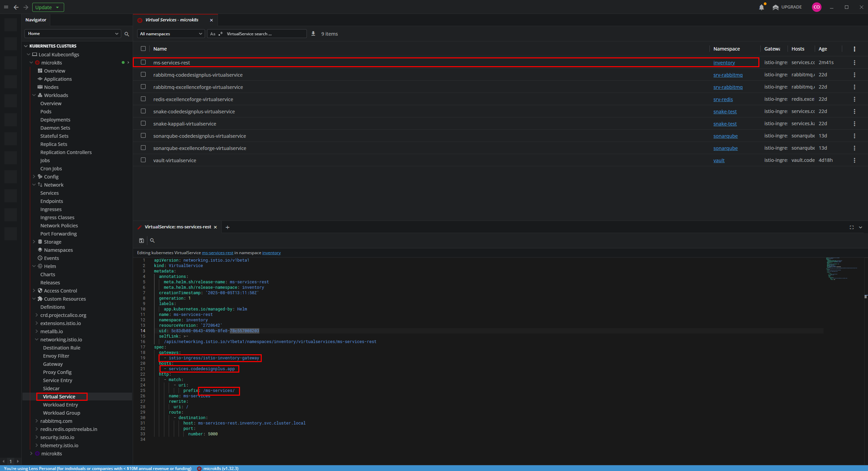Open row actions for redis-excellenceforge-virtualservice
Image resolution: width=868 pixels, height=471 pixels.
854,99
